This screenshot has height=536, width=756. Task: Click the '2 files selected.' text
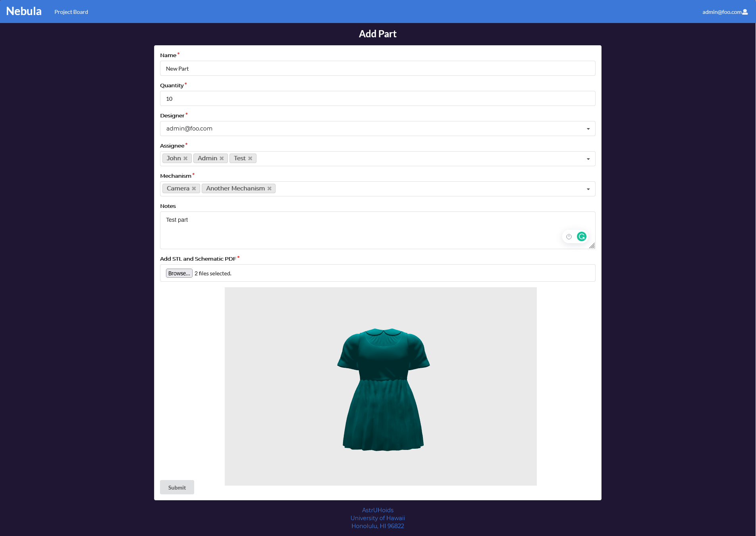(213, 273)
